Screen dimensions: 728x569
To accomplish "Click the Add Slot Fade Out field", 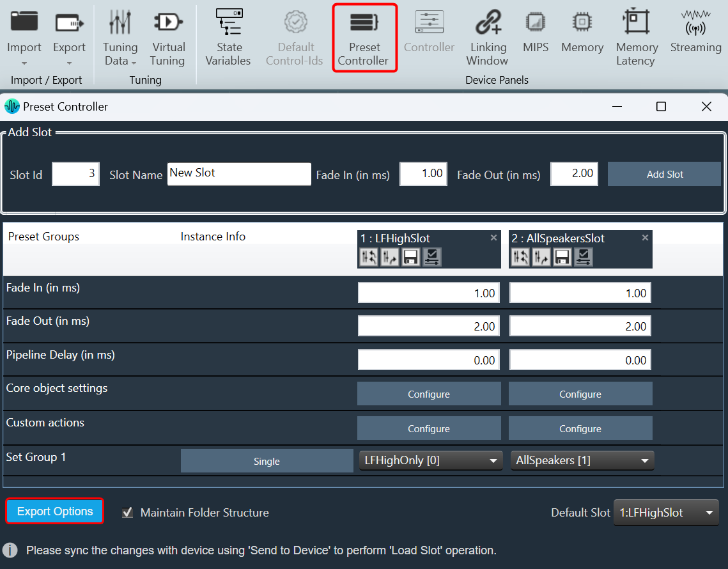I will [575, 174].
